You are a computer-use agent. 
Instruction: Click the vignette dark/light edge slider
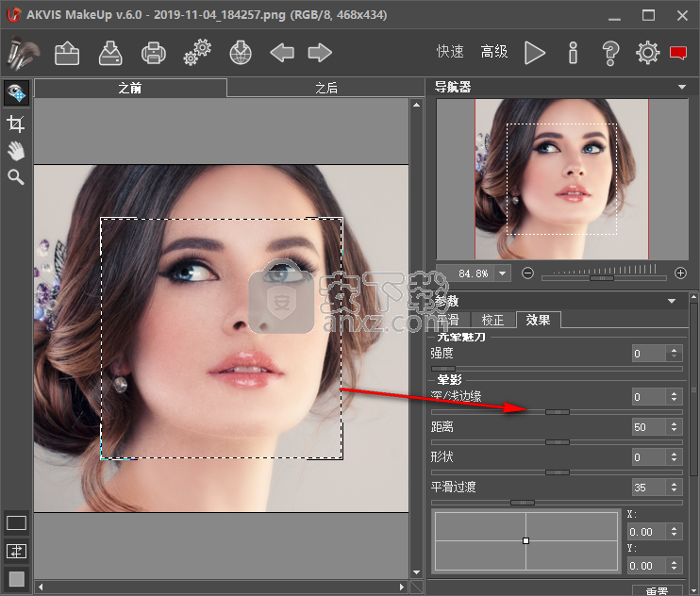557,412
